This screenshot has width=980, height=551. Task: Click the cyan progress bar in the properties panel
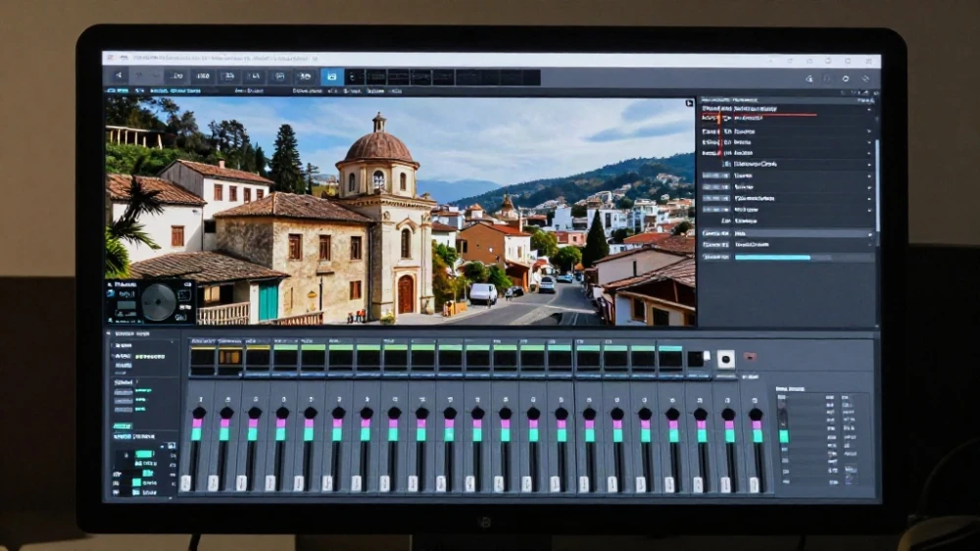772,257
